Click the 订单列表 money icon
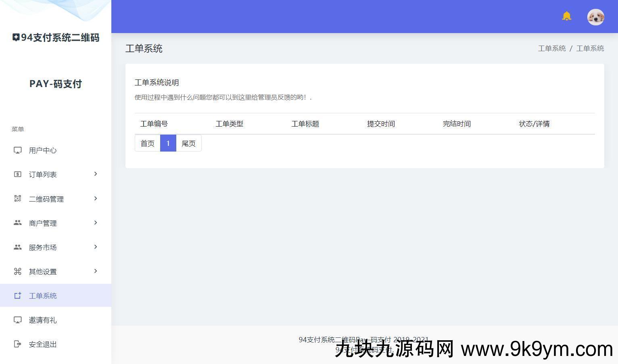This screenshot has height=364, width=618. [18, 175]
